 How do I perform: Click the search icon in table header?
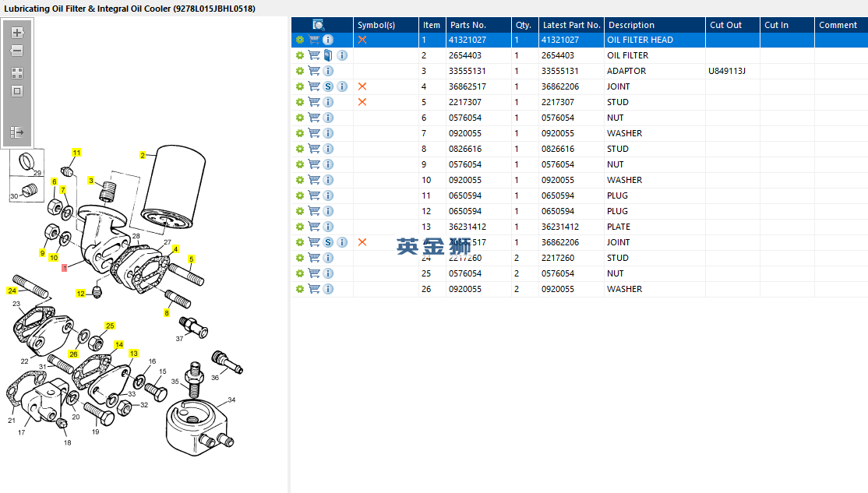319,25
